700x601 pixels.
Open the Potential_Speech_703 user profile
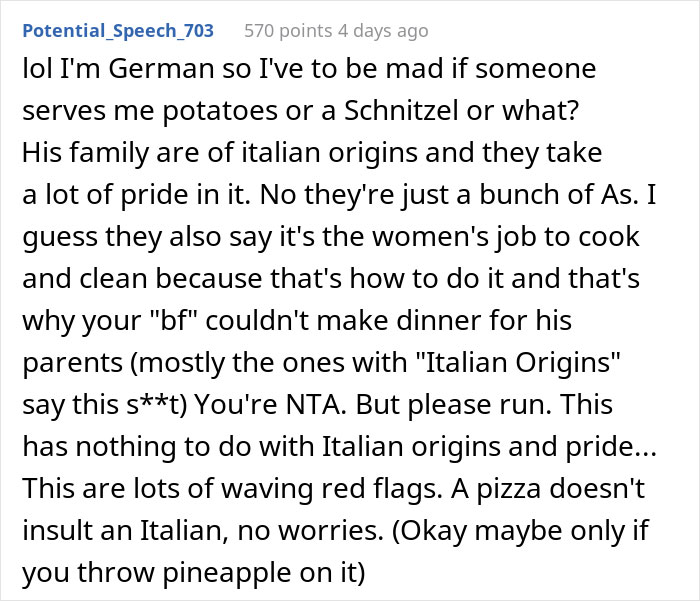point(118,30)
